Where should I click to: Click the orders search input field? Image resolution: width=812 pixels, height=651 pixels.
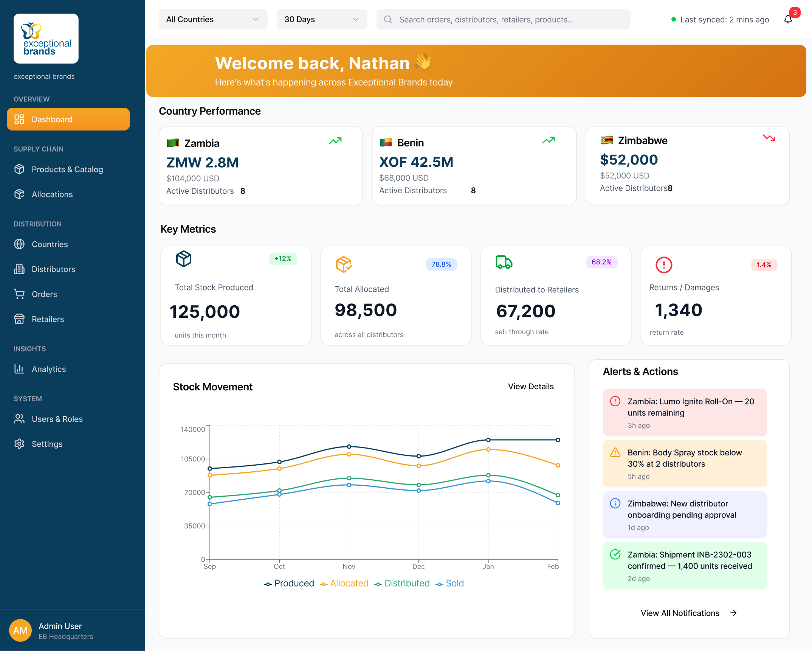click(504, 19)
